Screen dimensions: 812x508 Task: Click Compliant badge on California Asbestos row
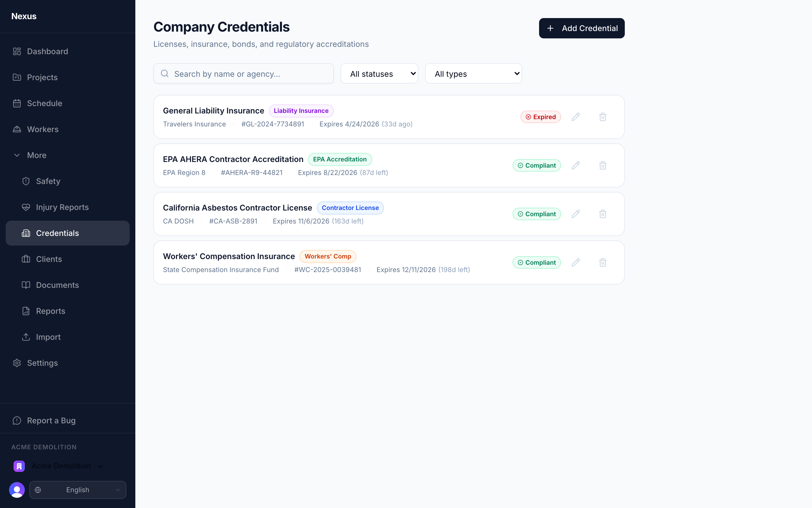coord(537,214)
